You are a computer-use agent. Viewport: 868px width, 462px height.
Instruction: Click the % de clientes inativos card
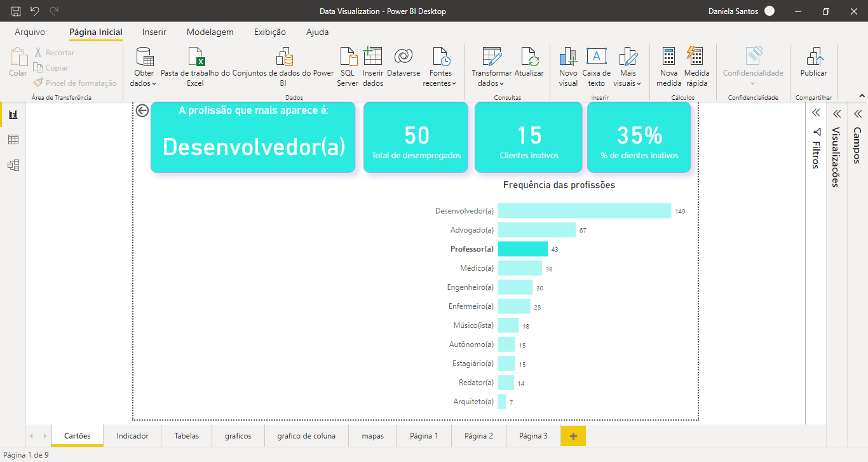coord(639,137)
